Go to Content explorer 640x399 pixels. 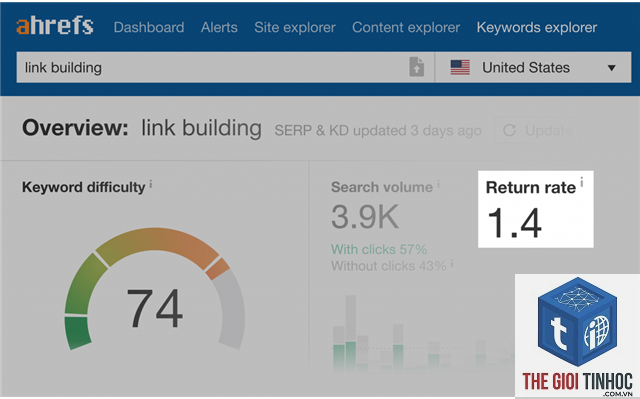point(406,27)
